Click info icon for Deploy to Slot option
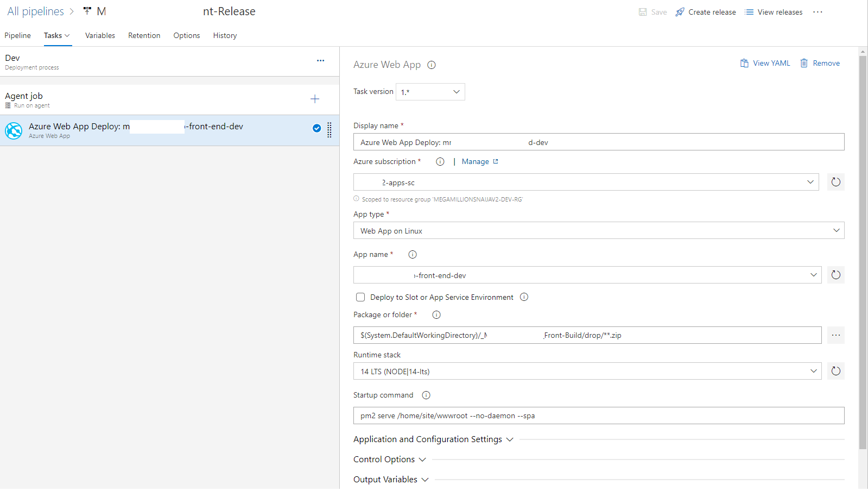This screenshot has width=868, height=491. 524,297
